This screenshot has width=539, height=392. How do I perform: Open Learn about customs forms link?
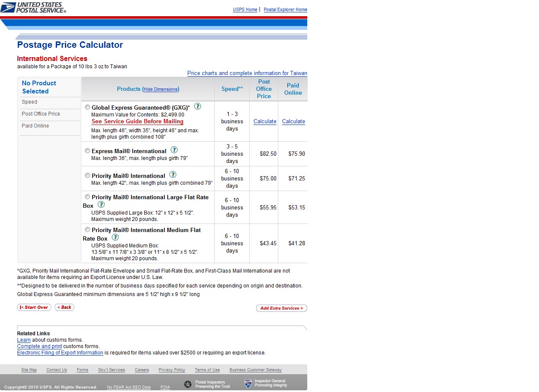point(24,340)
